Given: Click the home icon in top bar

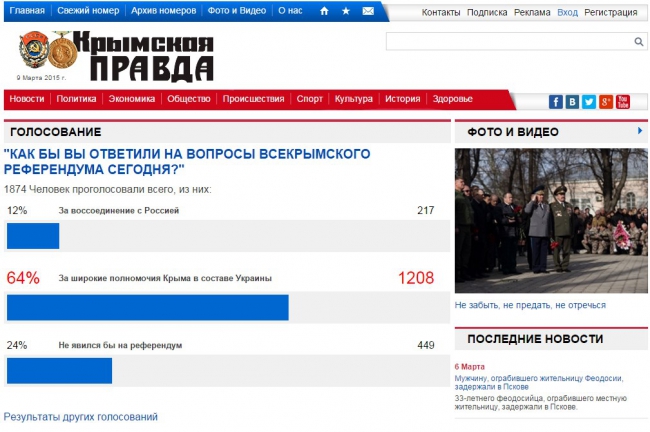Looking at the screenshot, I should 324,11.
